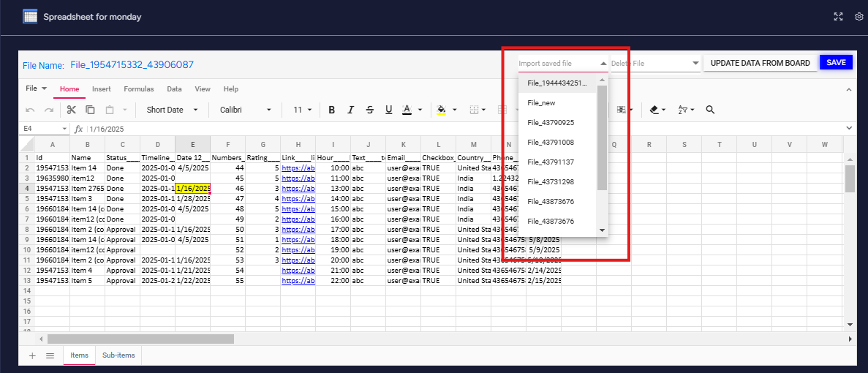Open the https link in row 2
Screen dimensions: 868x373
point(298,167)
